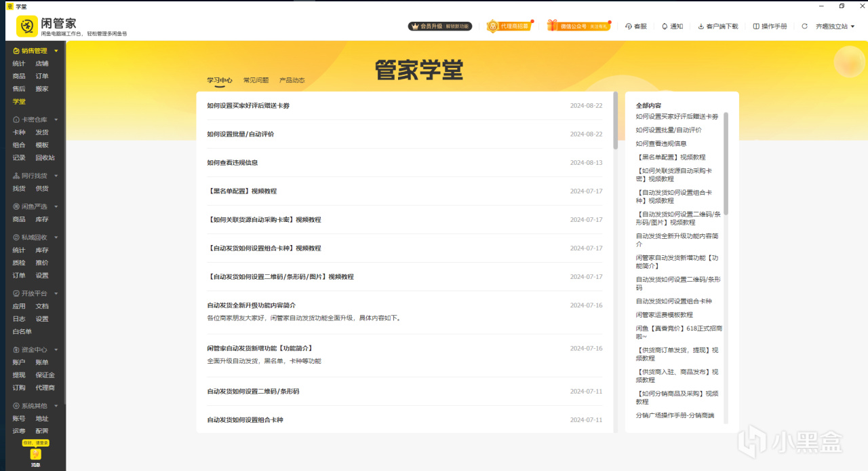The height and width of the screenshot is (471, 868).
Task: Collapse the 资金中心 sidebar section
Action: (56, 350)
